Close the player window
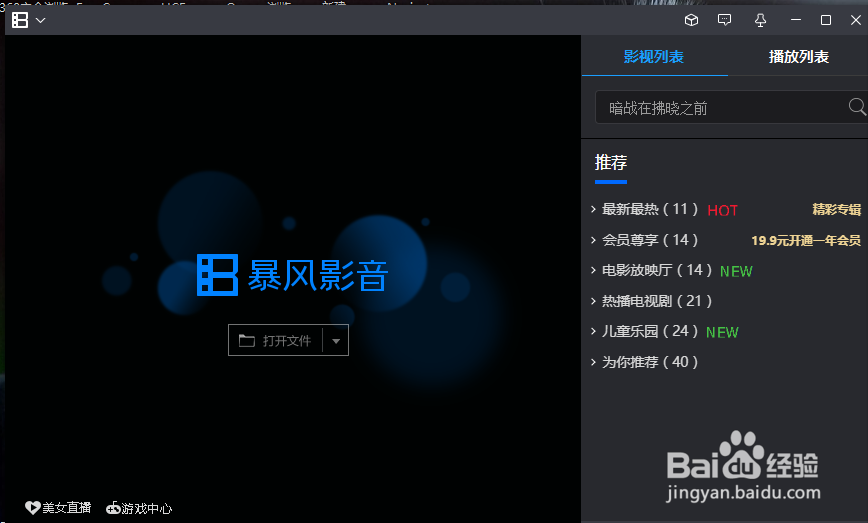This screenshot has width=868, height=523. 856,20
